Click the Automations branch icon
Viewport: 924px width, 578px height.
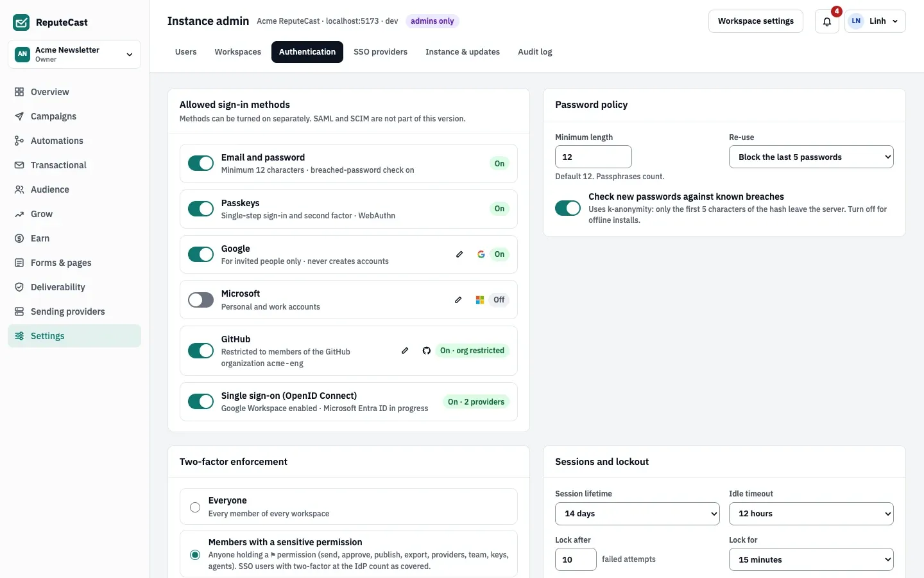coord(19,141)
